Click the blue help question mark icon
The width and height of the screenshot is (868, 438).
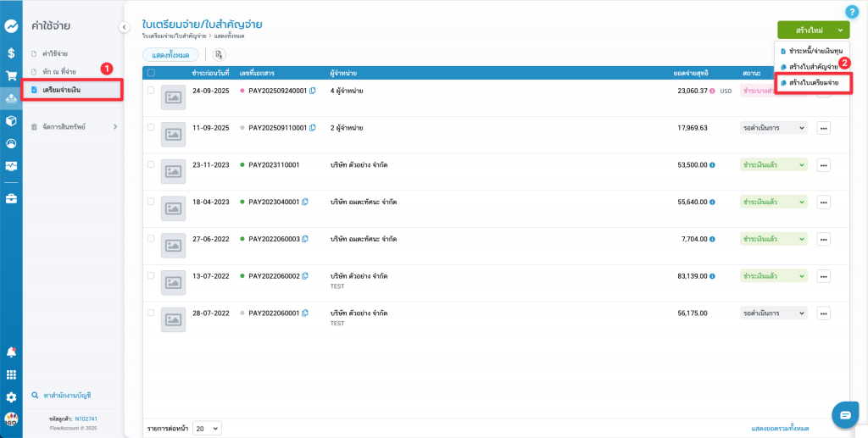tap(852, 12)
